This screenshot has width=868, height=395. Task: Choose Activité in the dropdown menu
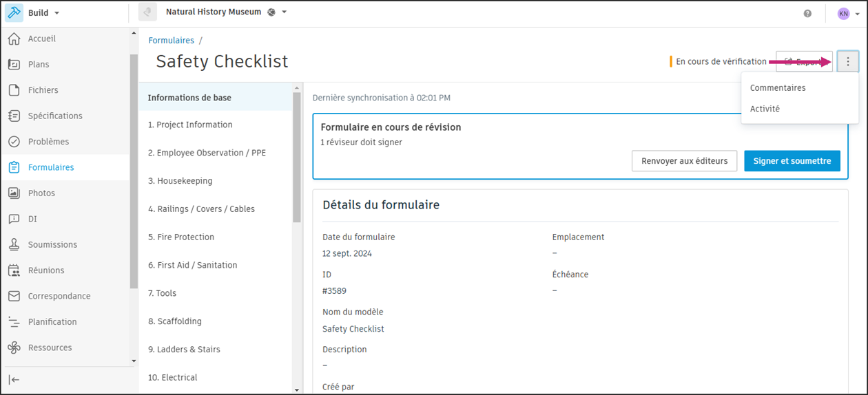765,109
